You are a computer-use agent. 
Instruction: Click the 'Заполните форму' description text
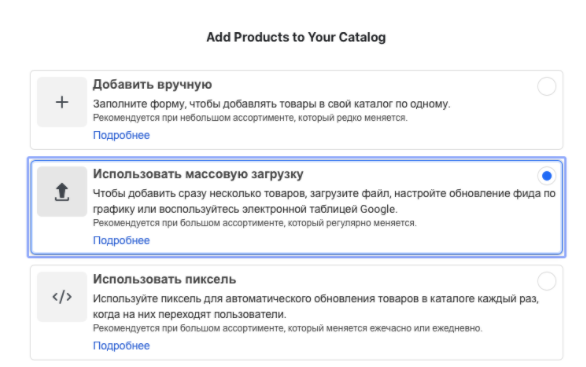pos(271,104)
